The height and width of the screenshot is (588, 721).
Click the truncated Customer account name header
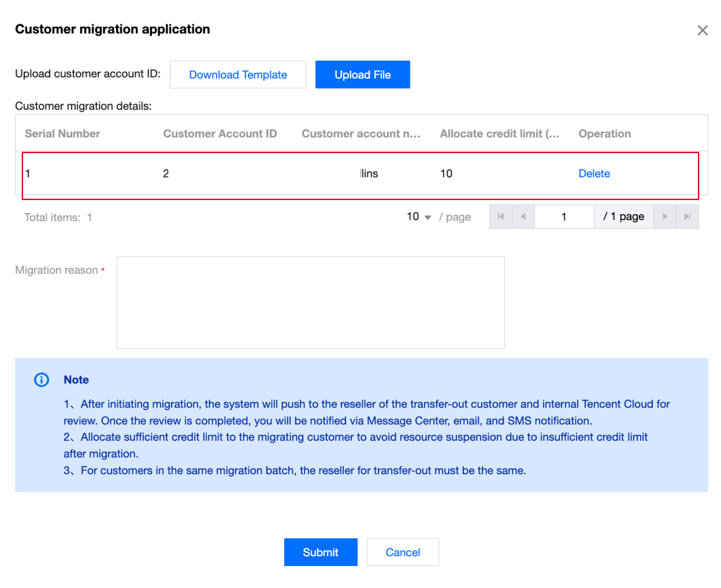(x=361, y=134)
